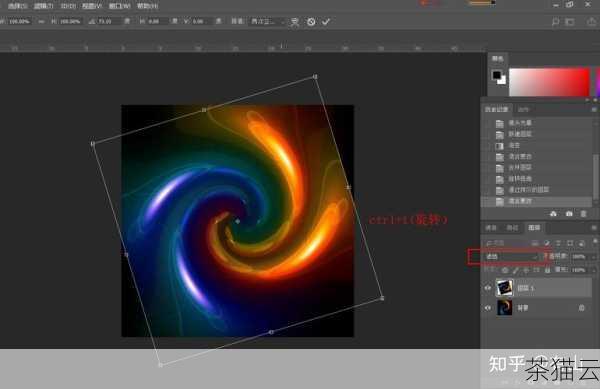This screenshot has width=600, height=389.
Task: Click the W scale percentage field
Action: [19, 21]
